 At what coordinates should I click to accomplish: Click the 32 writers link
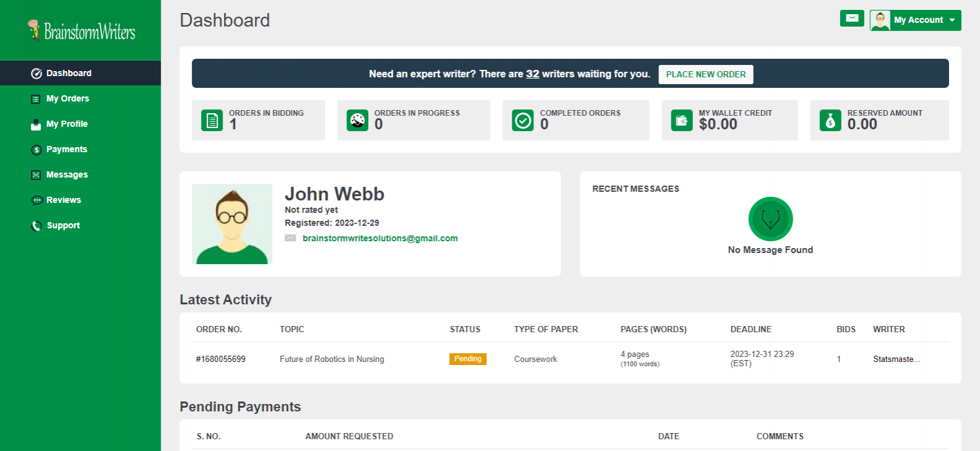(532, 74)
